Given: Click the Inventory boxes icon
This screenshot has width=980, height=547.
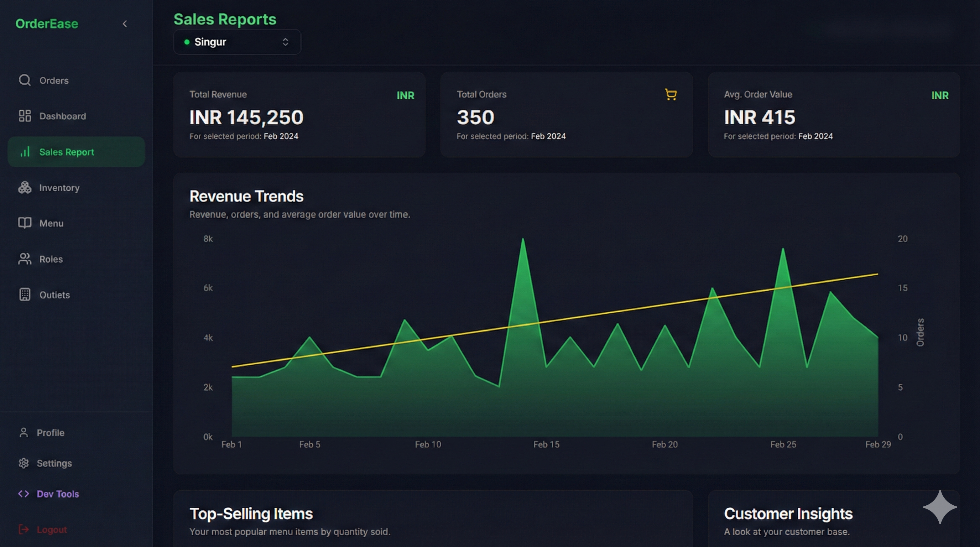Looking at the screenshot, I should coord(25,188).
